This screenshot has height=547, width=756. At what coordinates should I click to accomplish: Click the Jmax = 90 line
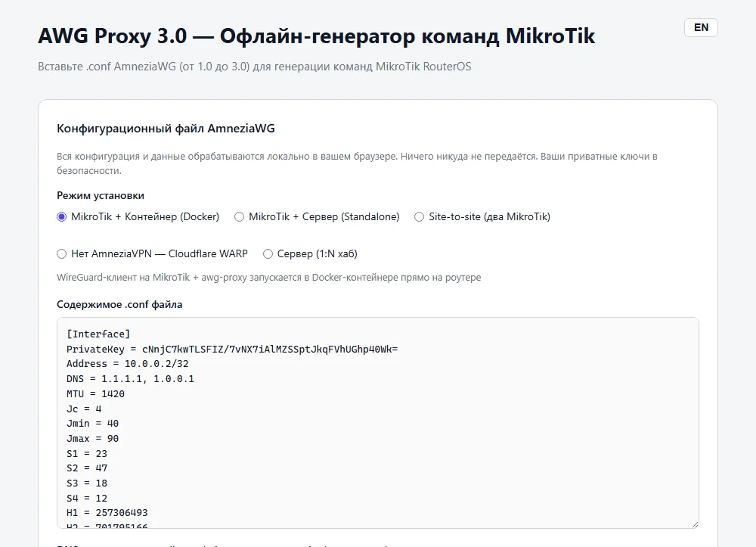click(92, 439)
